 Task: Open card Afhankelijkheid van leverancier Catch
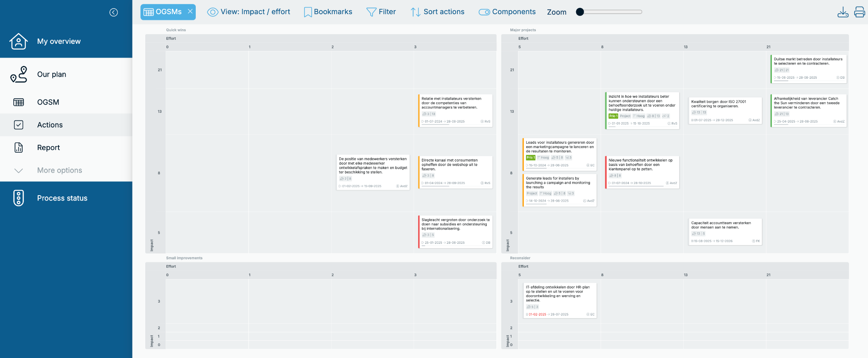coord(809,110)
